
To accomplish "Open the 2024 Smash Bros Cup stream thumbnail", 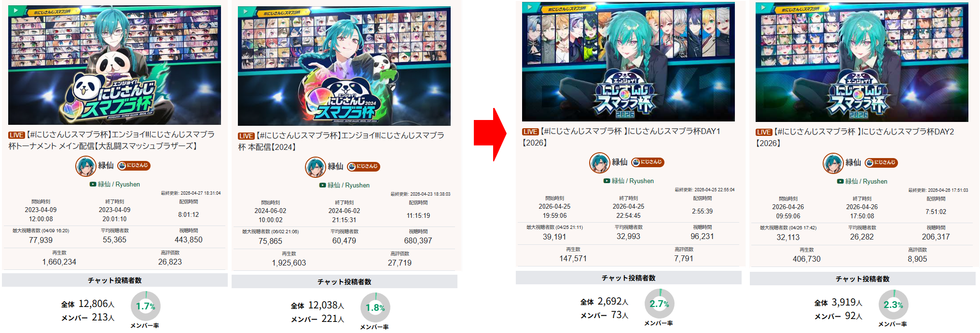I will (x=344, y=66).
